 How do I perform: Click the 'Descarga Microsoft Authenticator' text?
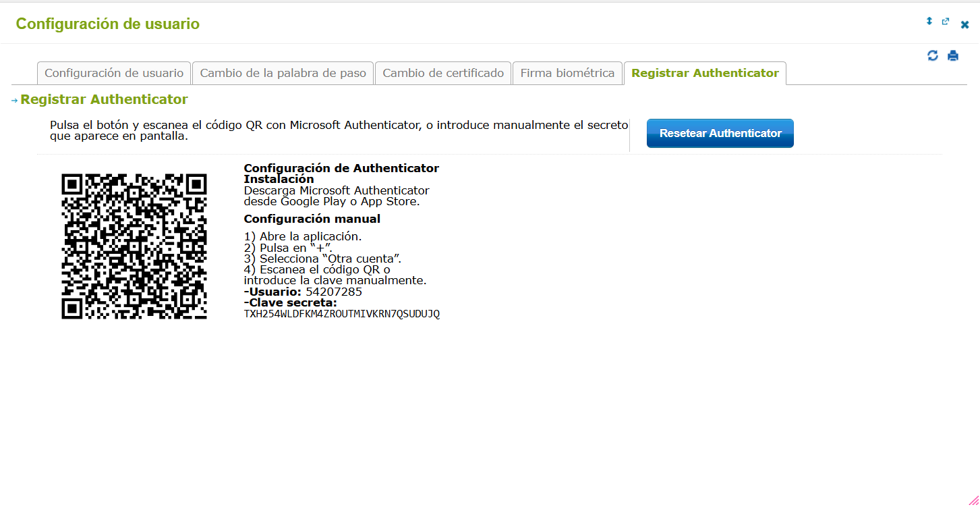337,190
